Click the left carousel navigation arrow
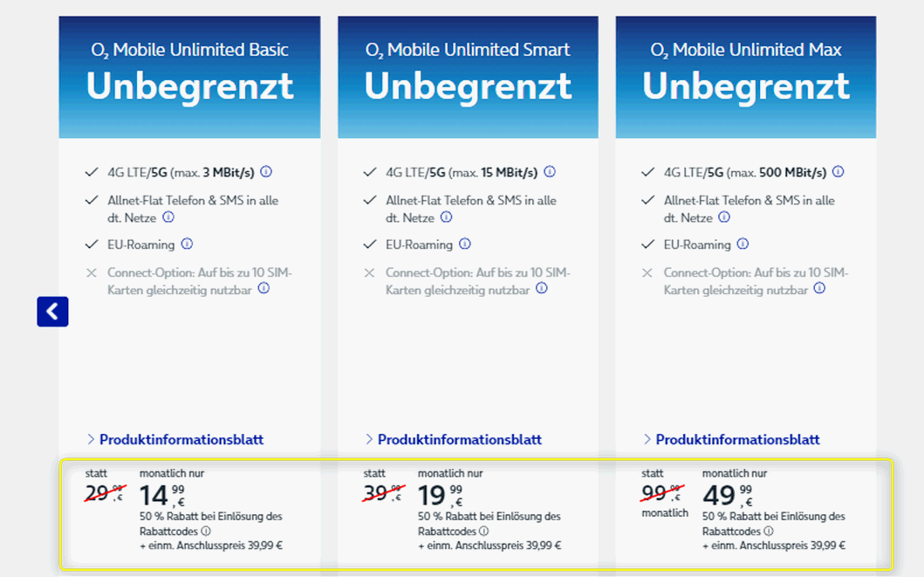The width and height of the screenshot is (924, 577). pyautogui.click(x=52, y=312)
